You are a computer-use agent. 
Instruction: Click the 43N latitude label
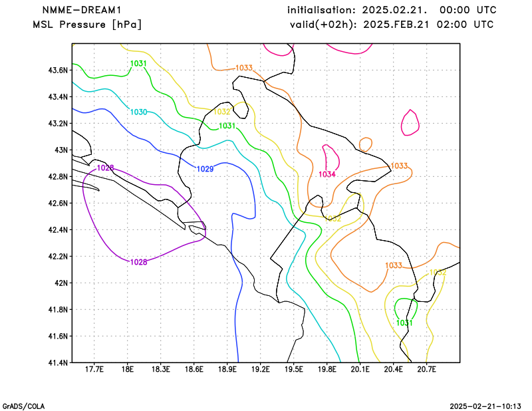(61, 150)
